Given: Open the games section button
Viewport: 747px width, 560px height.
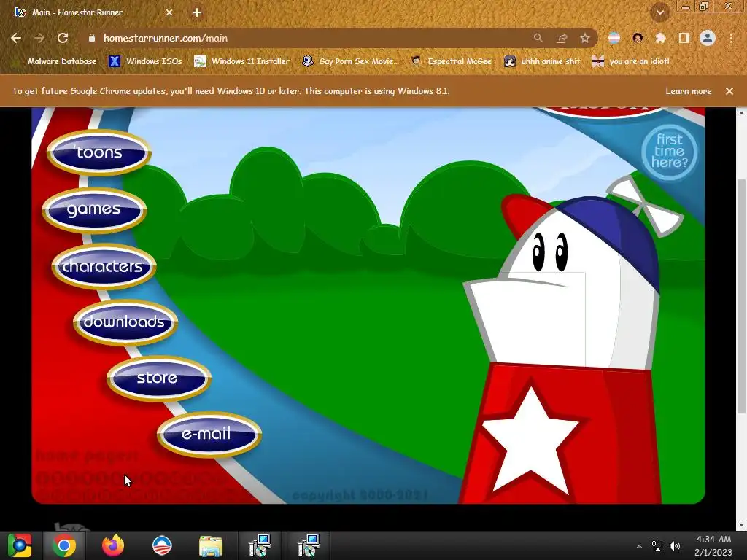Looking at the screenshot, I should 94,209.
